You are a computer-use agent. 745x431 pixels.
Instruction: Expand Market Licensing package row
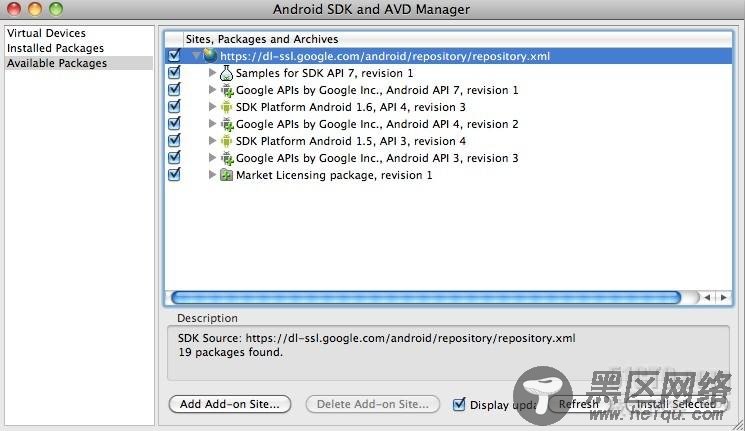[x=212, y=174]
